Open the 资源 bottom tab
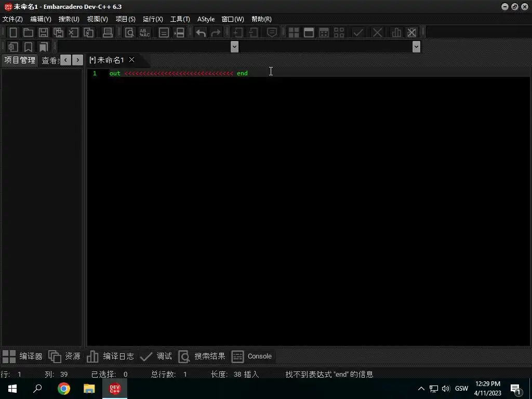The image size is (532, 399). click(x=64, y=356)
